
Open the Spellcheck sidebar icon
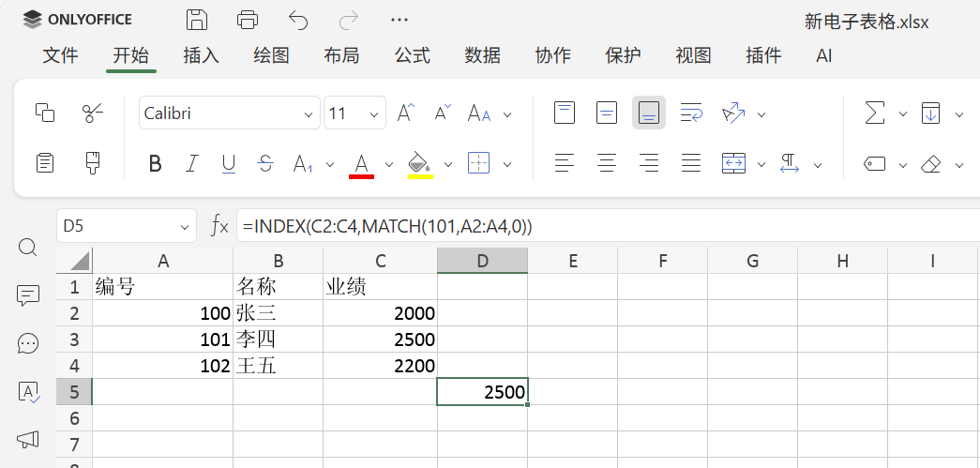(28, 391)
